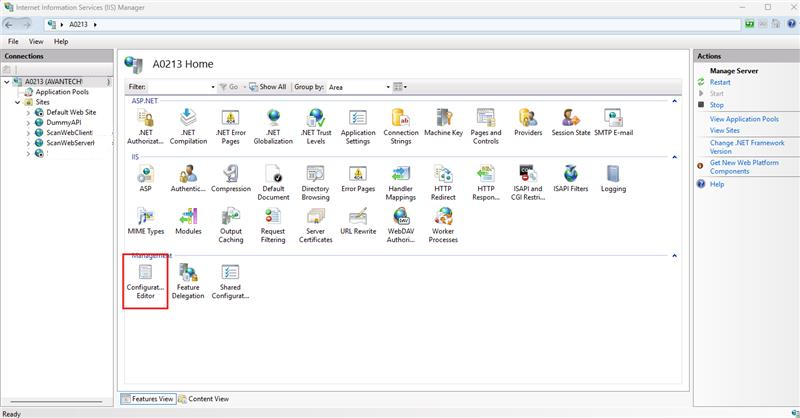Open Machine Key feature

(443, 123)
